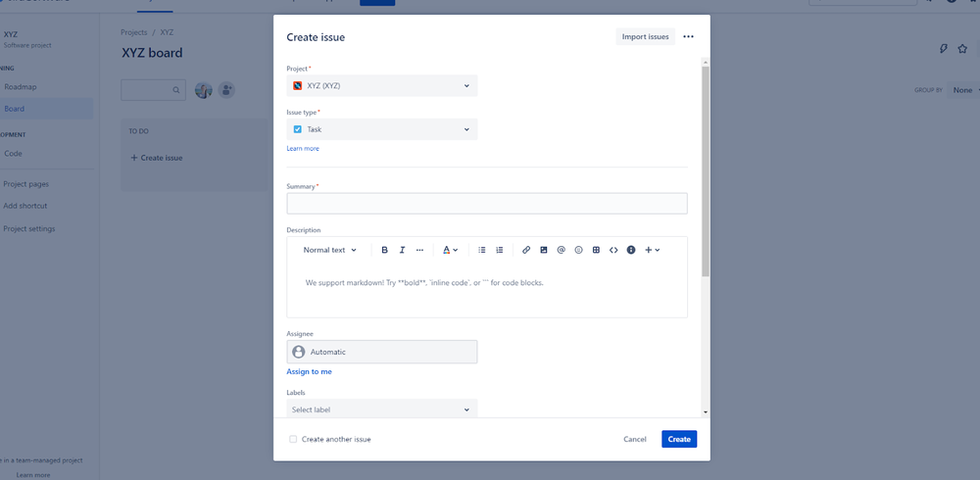Click the board search box
980x480 pixels.
tap(153, 90)
